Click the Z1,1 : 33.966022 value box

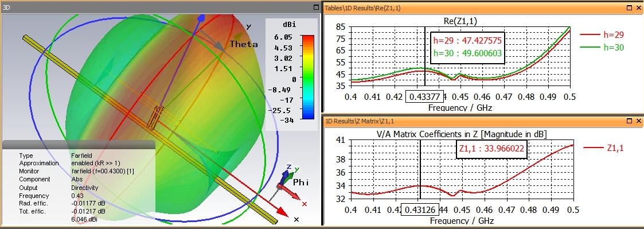(492, 149)
